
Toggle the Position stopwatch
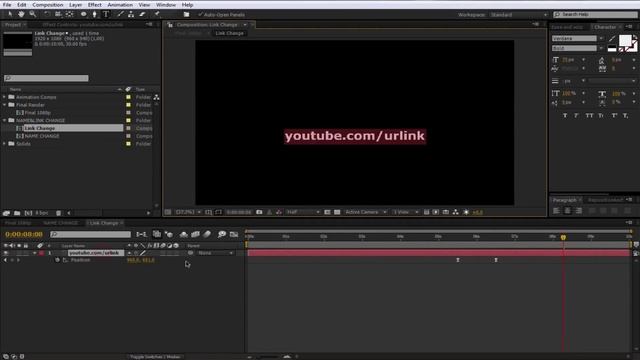pos(58,260)
